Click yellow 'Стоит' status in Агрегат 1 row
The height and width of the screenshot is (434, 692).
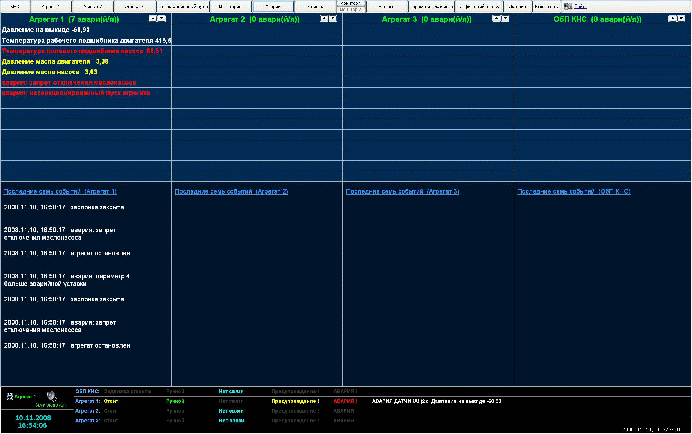[111, 401]
